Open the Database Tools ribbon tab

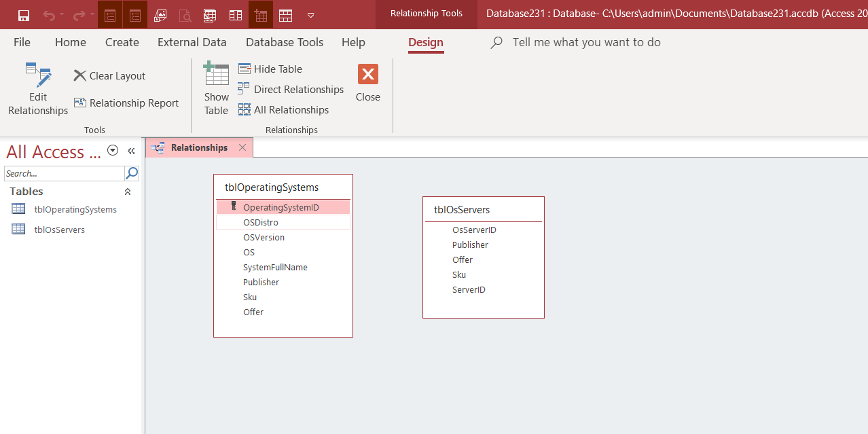click(285, 42)
